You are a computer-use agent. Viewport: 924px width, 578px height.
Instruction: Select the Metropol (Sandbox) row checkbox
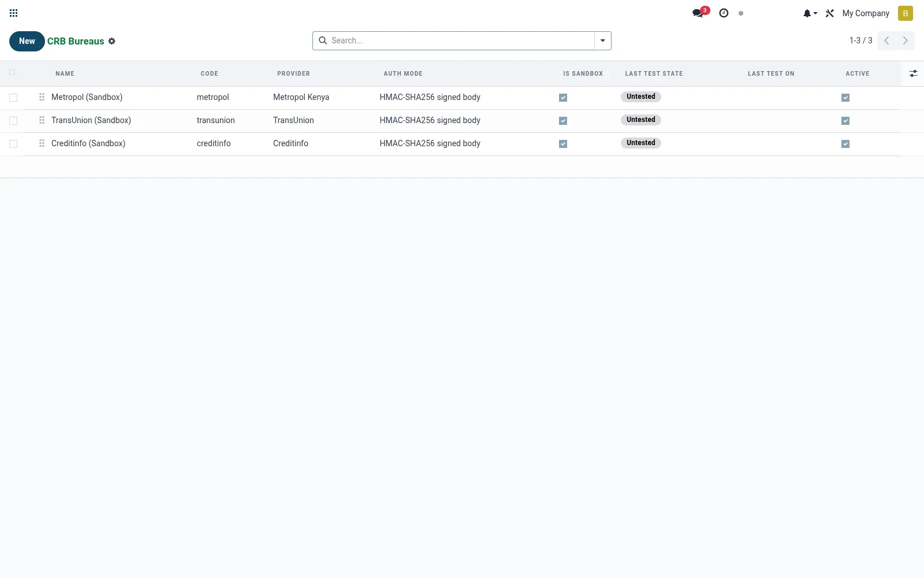pos(13,98)
